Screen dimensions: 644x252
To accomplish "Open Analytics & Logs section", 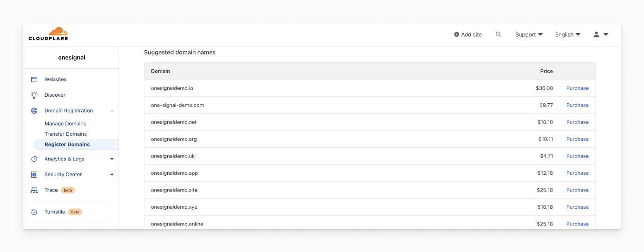I will click(65, 159).
